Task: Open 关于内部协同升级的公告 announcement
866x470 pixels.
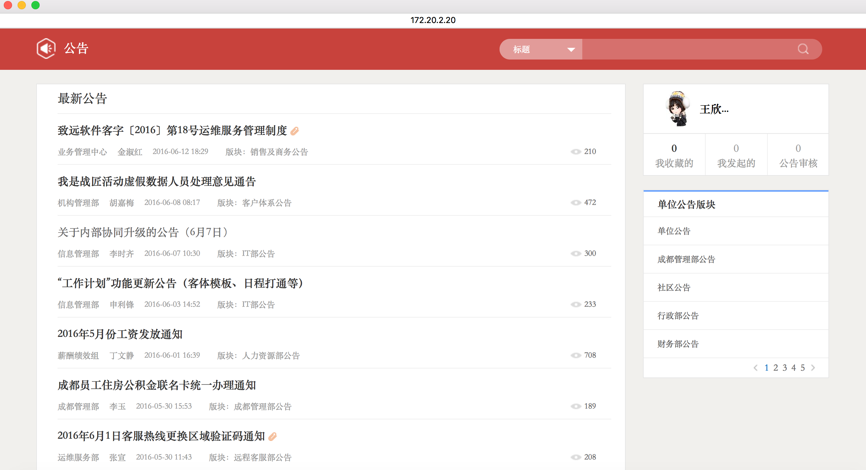Action: [143, 232]
